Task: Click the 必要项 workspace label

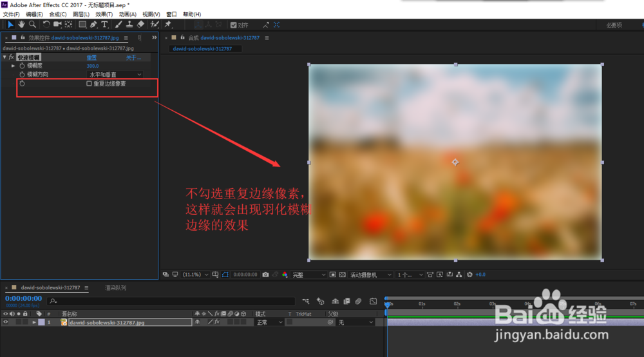Action: click(x=614, y=25)
